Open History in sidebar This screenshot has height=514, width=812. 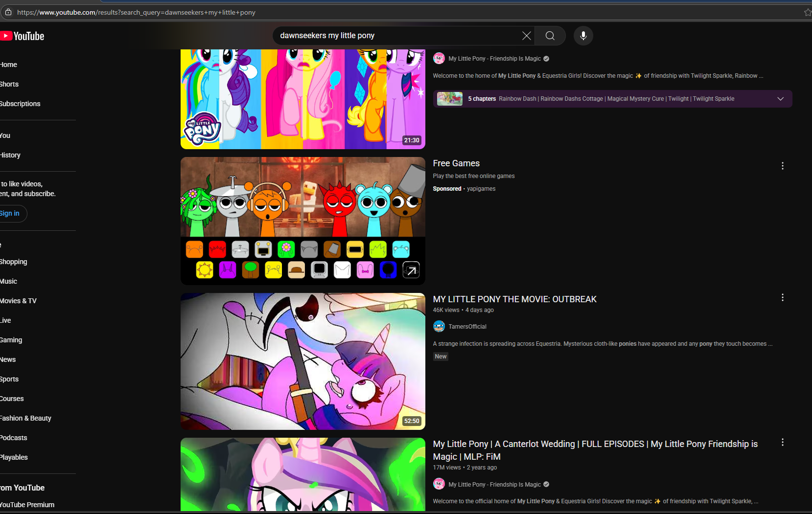[10, 155]
